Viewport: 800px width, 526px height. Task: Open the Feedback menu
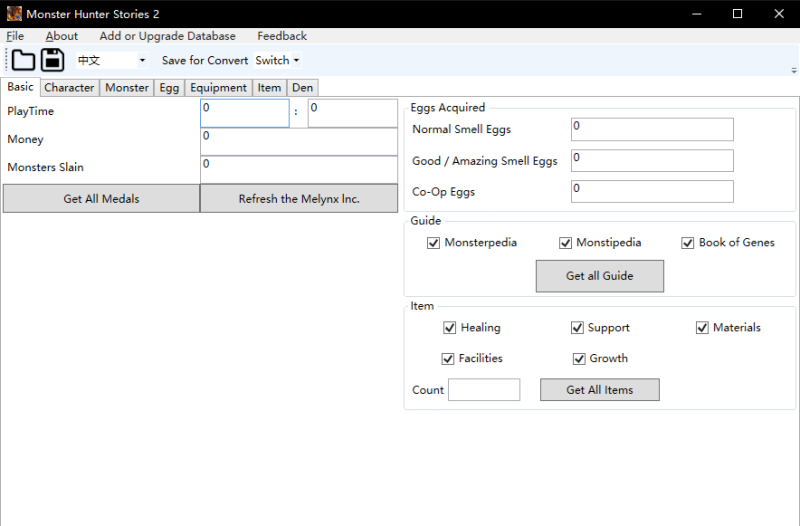coord(282,36)
